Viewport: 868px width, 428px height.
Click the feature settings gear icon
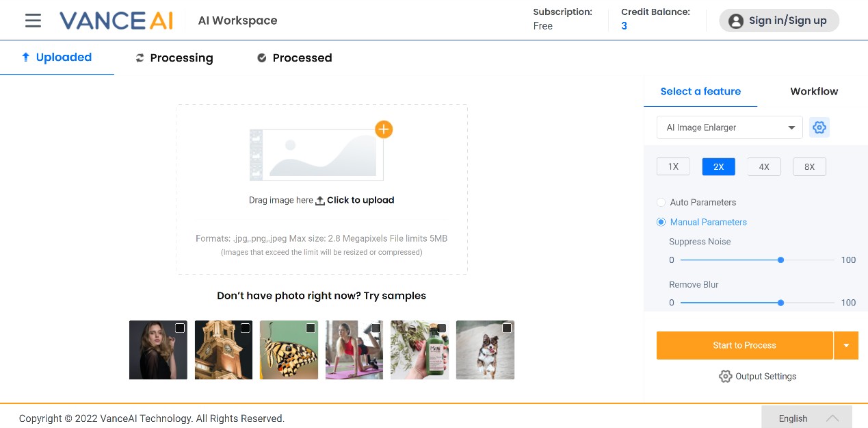click(819, 127)
